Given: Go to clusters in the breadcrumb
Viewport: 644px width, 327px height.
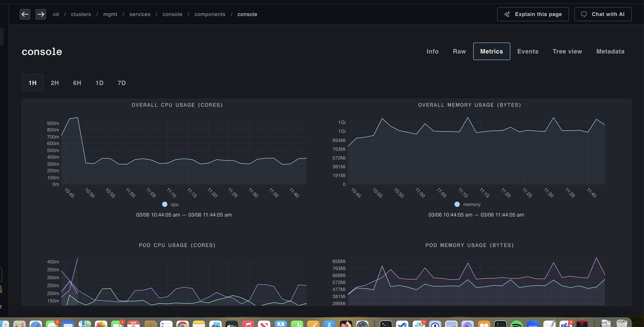Looking at the screenshot, I should (81, 14).
